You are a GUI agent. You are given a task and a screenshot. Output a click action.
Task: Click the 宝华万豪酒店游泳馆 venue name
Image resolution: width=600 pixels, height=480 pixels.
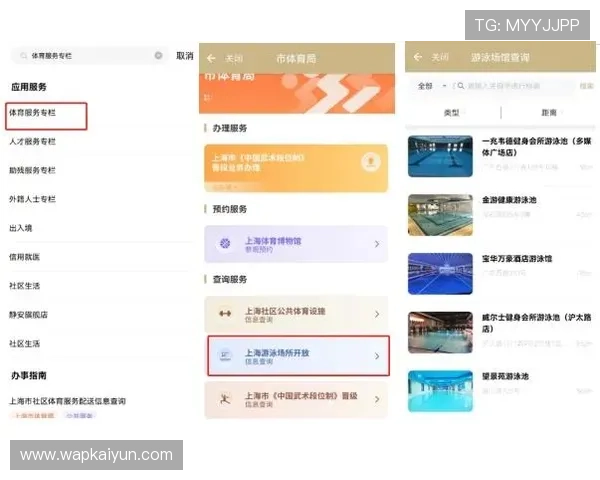pyautogui.click(x=517, y=259)
